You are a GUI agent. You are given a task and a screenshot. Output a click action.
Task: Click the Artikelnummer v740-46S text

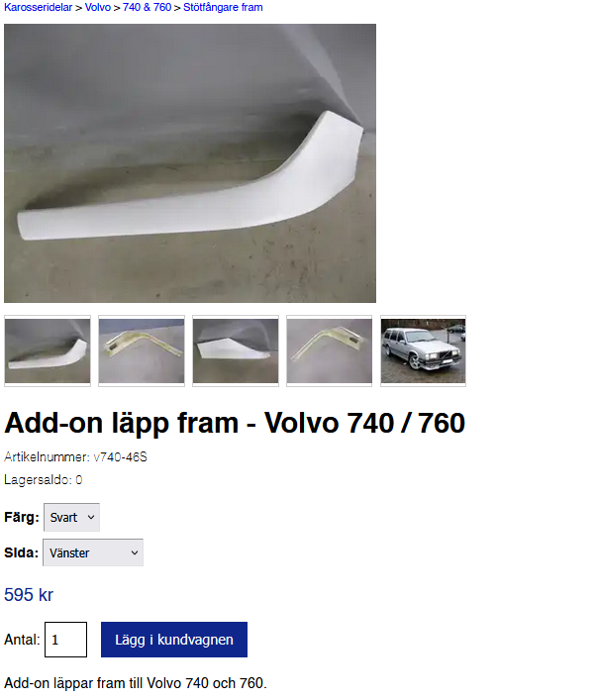click(x=75, y=457)
